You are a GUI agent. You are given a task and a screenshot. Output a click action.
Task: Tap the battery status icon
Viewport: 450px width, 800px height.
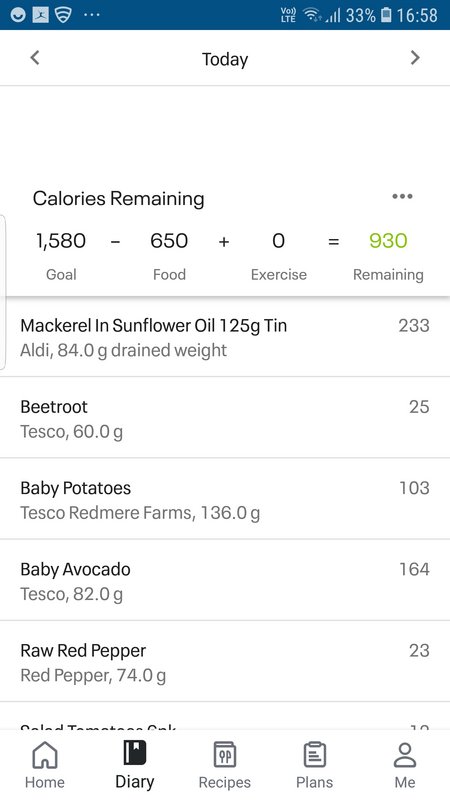click(x=386, y=15)
